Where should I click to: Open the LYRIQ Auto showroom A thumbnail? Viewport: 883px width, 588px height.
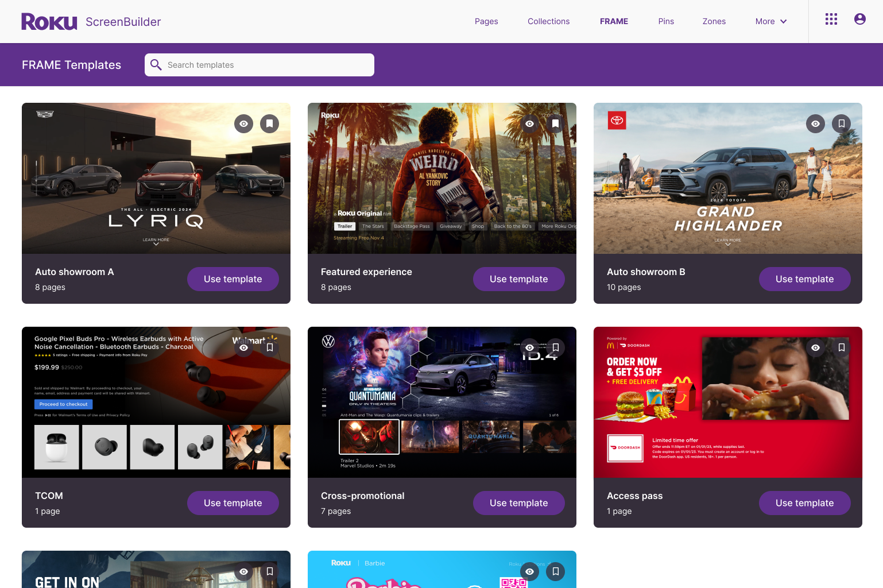pos(156,178)
